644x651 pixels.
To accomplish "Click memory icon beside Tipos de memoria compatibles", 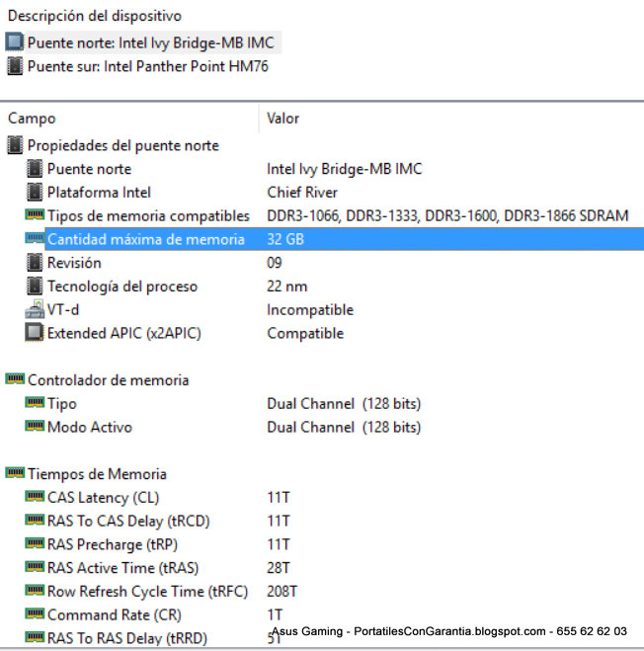I will click(35, 215).
